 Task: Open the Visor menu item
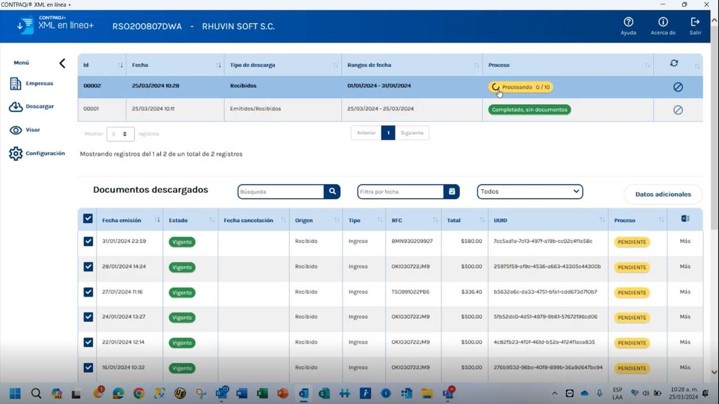(24, 130)
